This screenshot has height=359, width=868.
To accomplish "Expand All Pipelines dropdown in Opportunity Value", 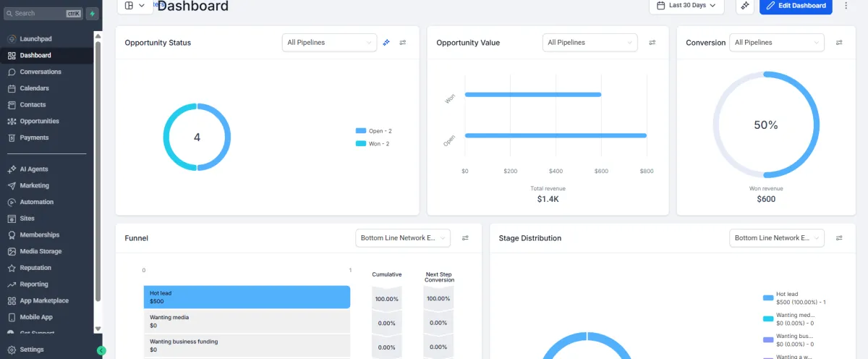I will click(x=590, y=43).
